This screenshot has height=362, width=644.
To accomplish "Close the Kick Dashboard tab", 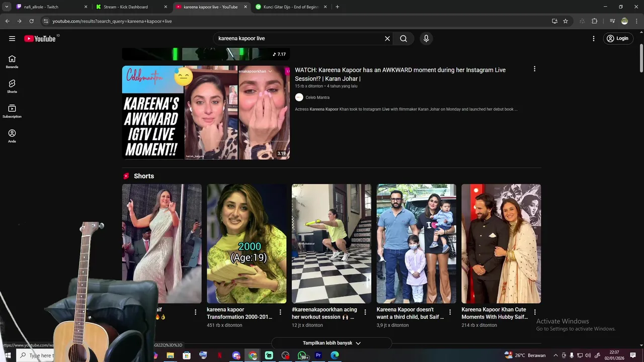I will pyautogui.click(x=166, y=7).
